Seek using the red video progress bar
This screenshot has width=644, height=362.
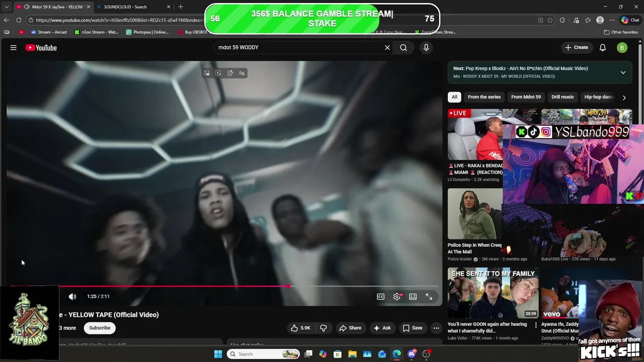click(224, 286)
